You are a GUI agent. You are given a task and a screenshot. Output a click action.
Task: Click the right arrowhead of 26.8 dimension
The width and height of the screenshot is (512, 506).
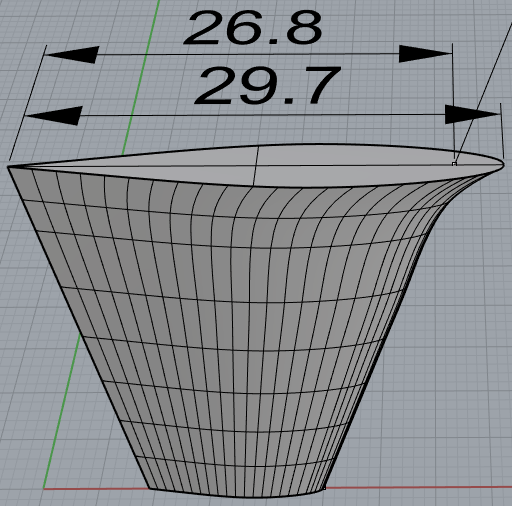coord(426,53)
